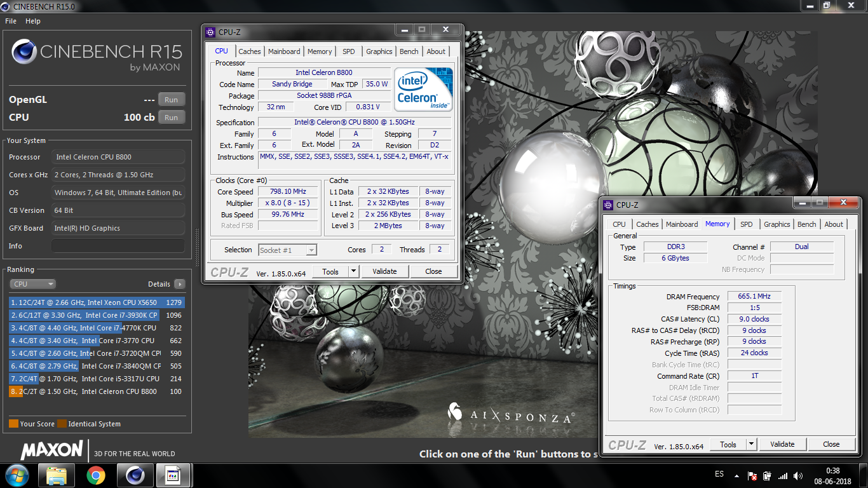Click the MAXON logo at bottom left

click(52, 451)
